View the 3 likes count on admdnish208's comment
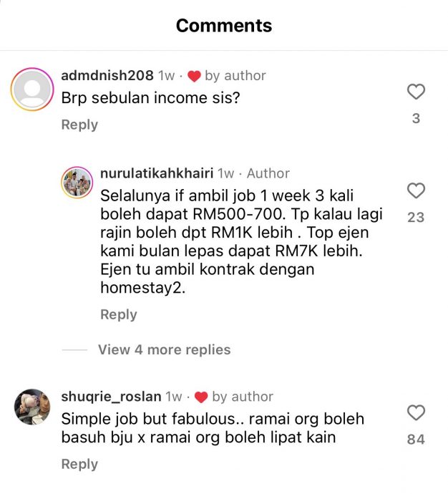Viewport: 448px width, 494px height. point(416,118)
